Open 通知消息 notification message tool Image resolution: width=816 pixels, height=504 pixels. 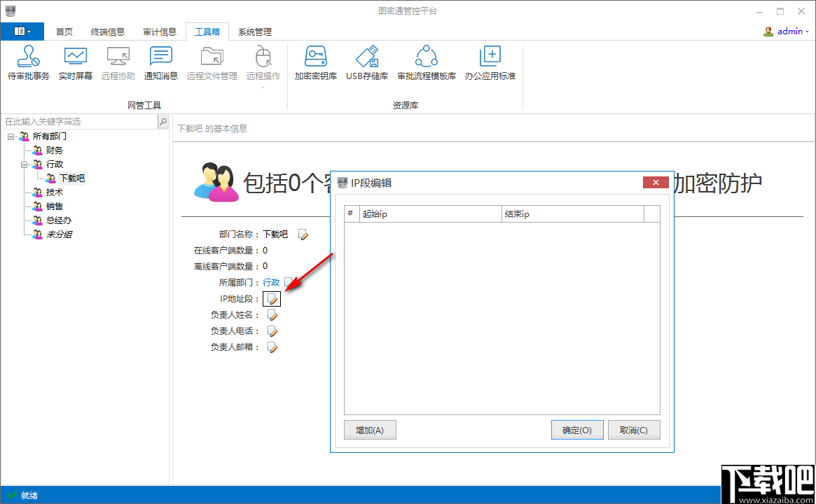tap(161, 63)
